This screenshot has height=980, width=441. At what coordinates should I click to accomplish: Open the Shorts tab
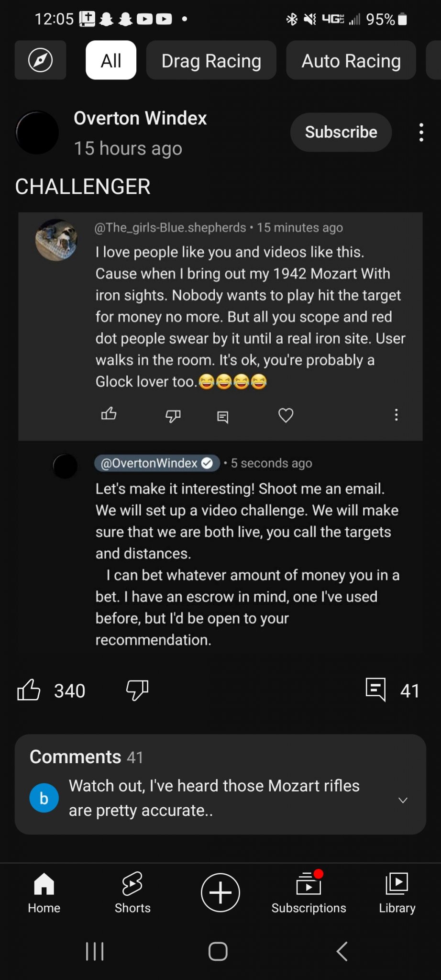click(132, 892)
